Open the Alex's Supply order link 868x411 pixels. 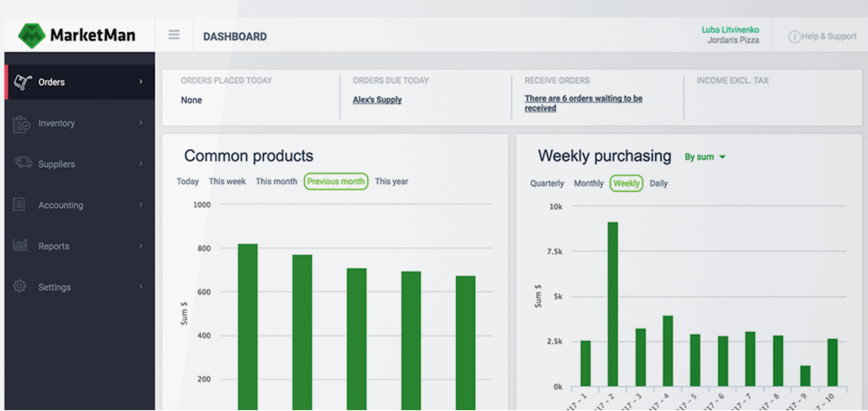click(377, 100)
